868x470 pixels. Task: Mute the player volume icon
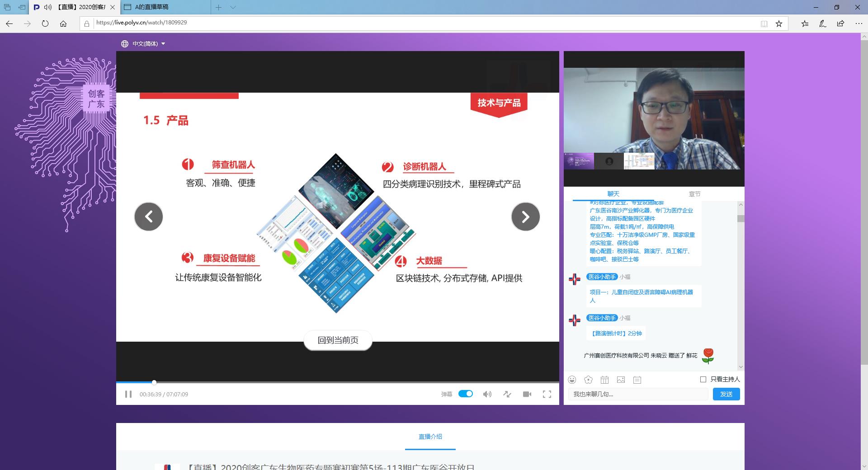[x=487, y=394]
